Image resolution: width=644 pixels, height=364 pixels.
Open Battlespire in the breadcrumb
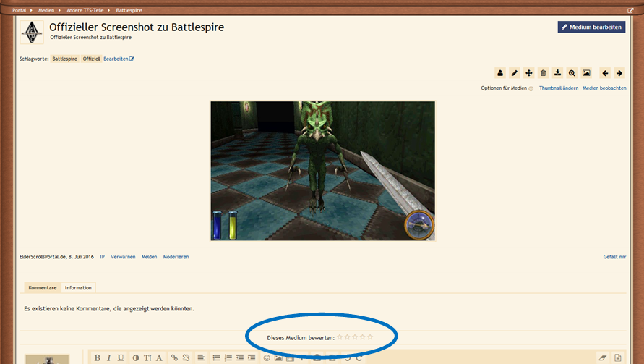tap(129, 10)
